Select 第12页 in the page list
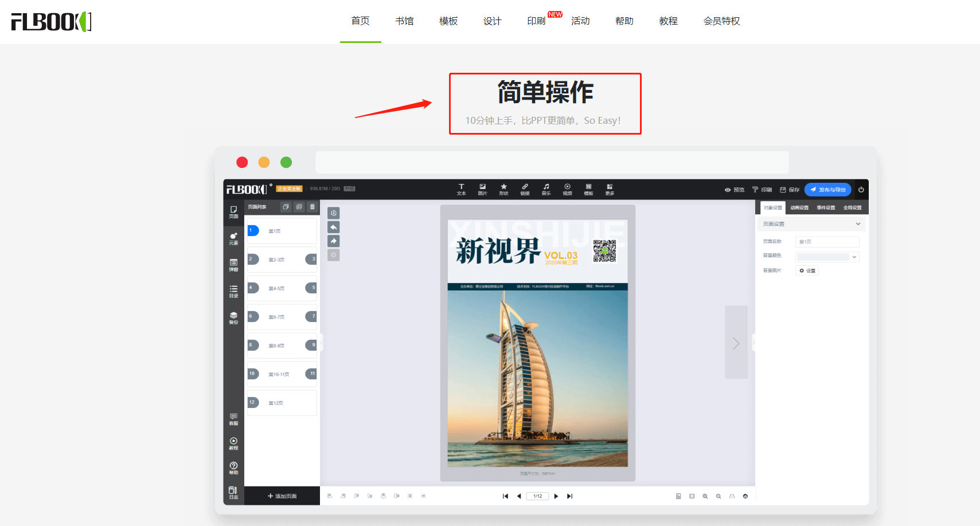This screenshot has width=980, height=526. [x=282, y=403]
